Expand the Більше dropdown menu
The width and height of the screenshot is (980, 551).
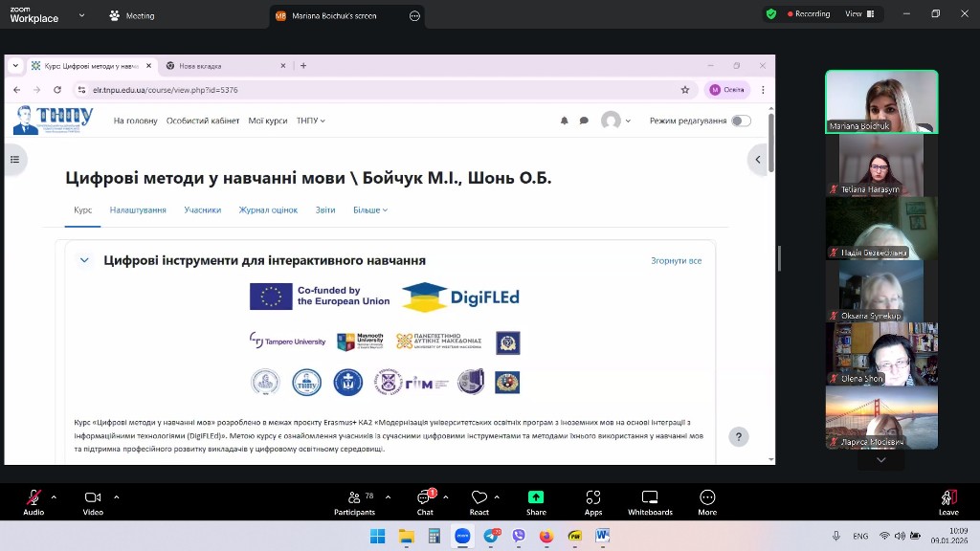point(370,209)
